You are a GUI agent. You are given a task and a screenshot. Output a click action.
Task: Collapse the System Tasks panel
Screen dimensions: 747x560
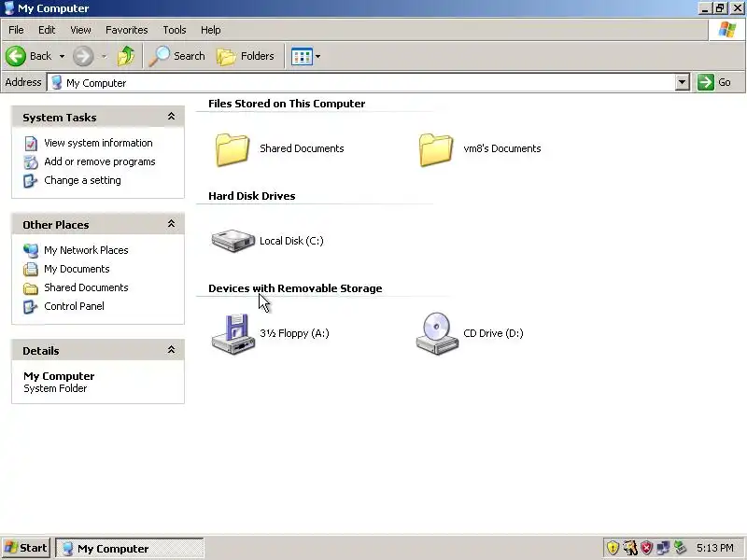click(171, 117)
